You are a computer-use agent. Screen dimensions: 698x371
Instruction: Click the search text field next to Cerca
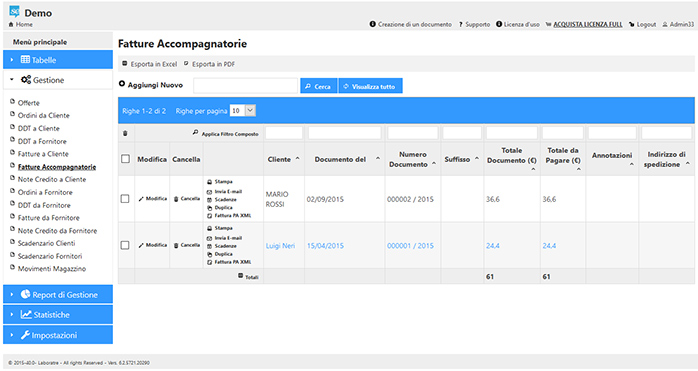[x=245, y=86]
